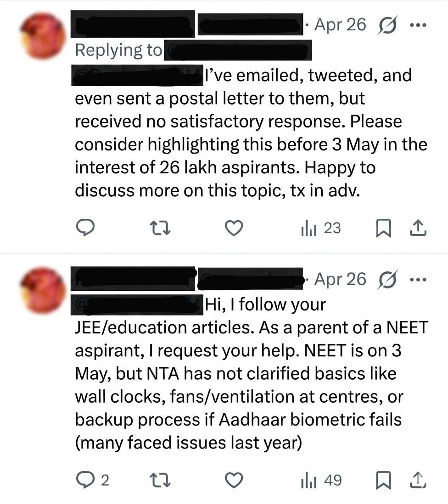Screen dimensions: 448x504
Task: Retweet the tweet about NTA
Action: coord(161,480)
